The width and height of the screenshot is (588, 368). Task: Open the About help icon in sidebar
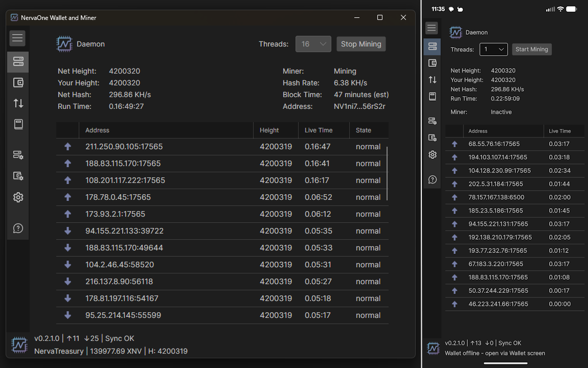pos(17,228)
